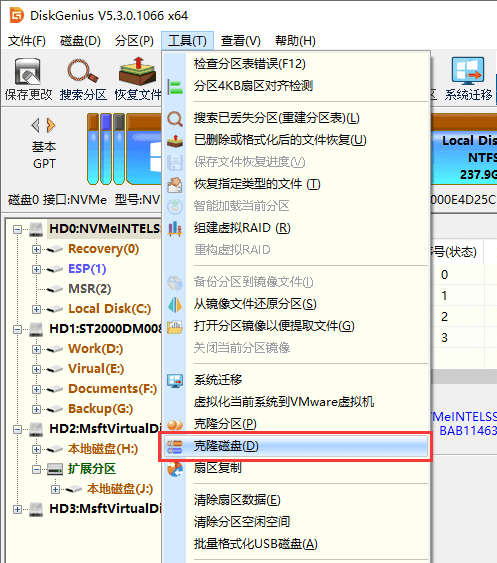This screenshot has height=563, width=497.
Task: Click the 搜索分区 magnifier toolbar icon
Action: tap(83, 71)
